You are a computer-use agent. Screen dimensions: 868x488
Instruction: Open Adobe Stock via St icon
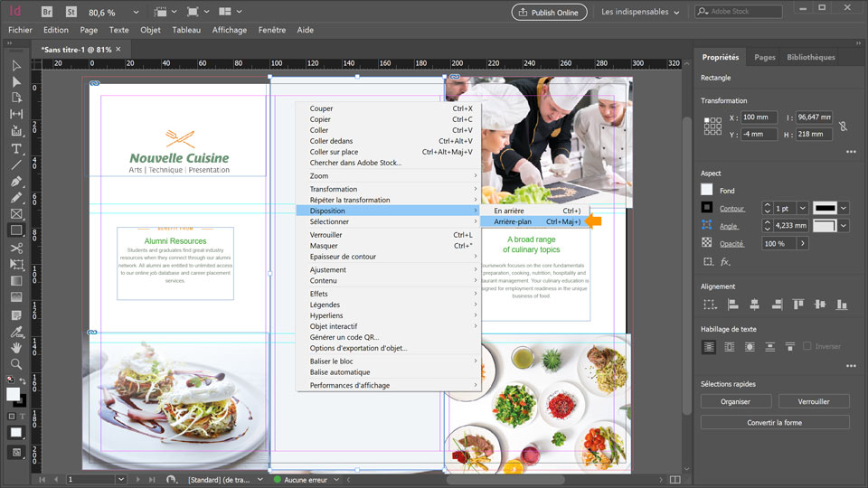71,12
